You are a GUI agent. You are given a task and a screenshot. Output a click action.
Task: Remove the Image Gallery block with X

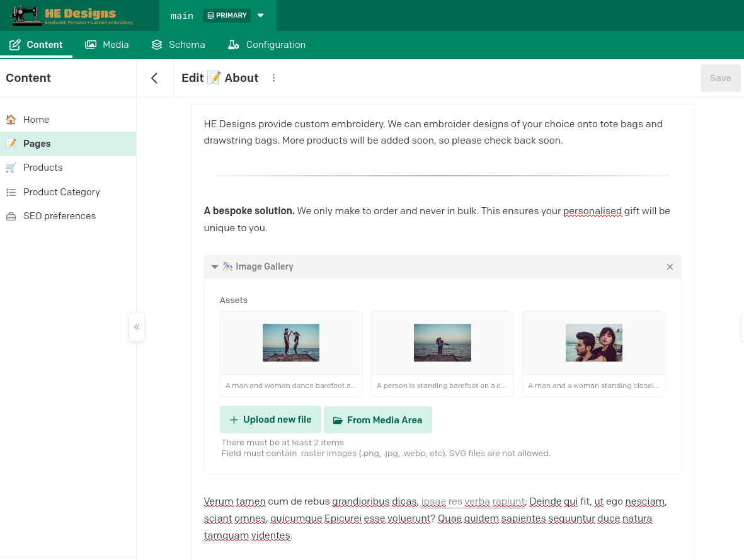coord(670,267)
